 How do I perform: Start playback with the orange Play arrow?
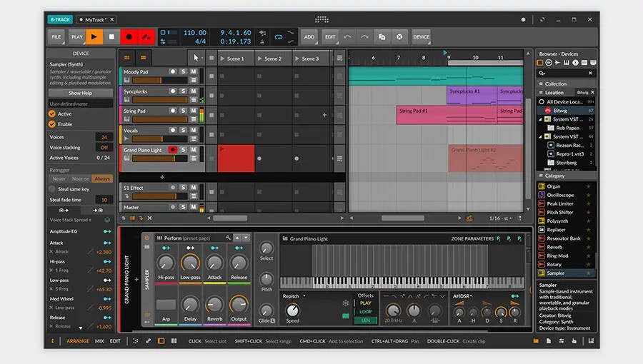[94, 37]
